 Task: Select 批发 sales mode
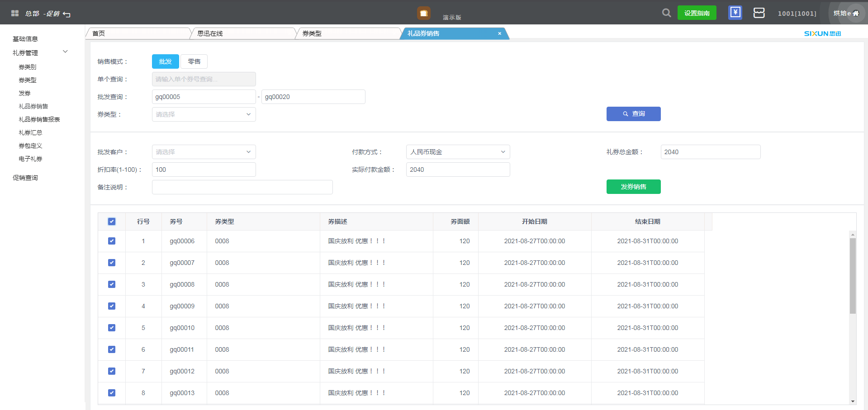[x=166, y=61]
